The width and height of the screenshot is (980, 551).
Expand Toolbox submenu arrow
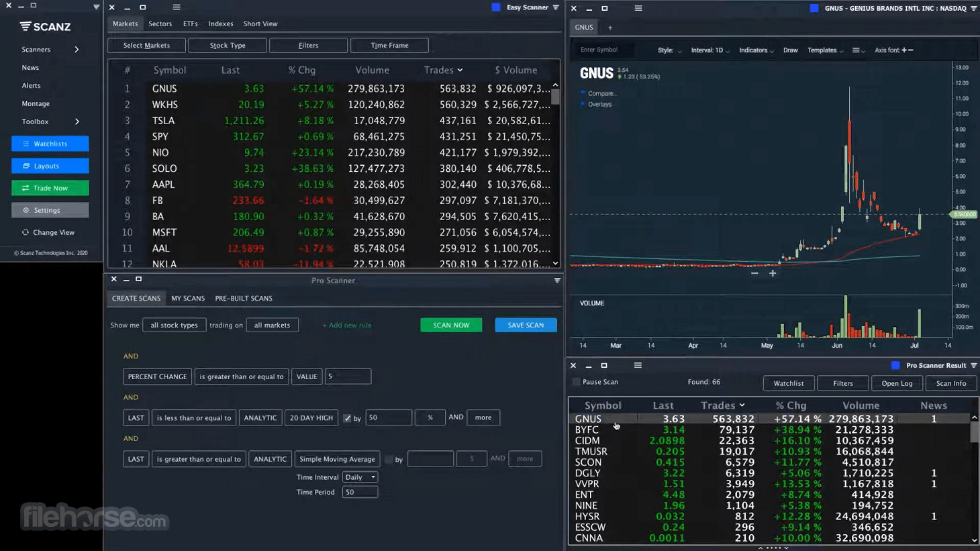(77, 121)
